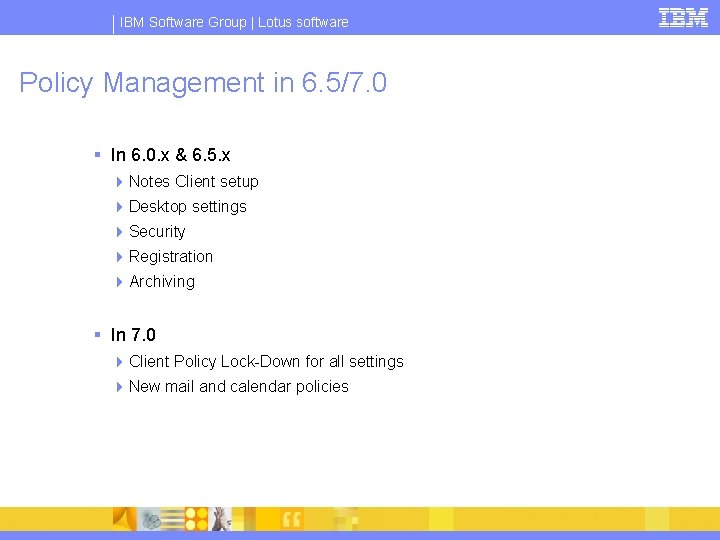This screenshot has height=540, width=720.
Task: Click the 'Registration' bullet text
Action: pos(171,256)
